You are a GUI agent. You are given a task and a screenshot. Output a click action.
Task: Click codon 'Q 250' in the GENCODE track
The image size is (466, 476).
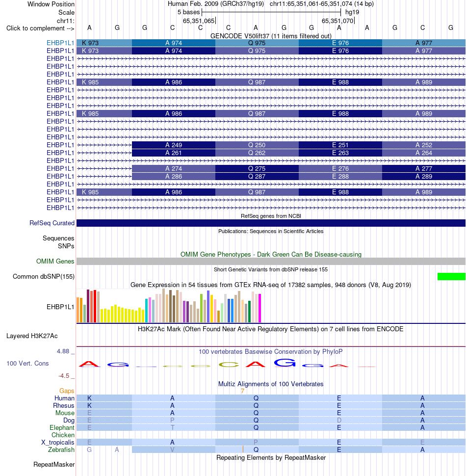point(257,145)
